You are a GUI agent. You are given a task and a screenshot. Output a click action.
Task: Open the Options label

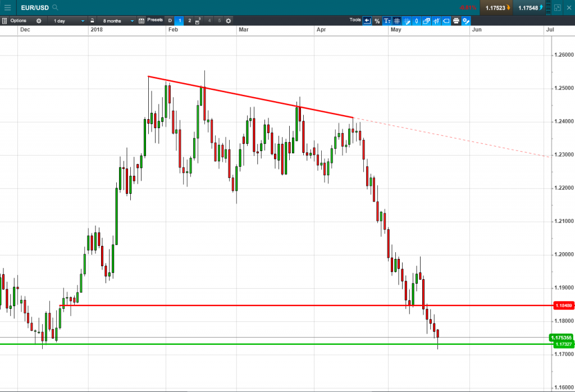point(19,21)
